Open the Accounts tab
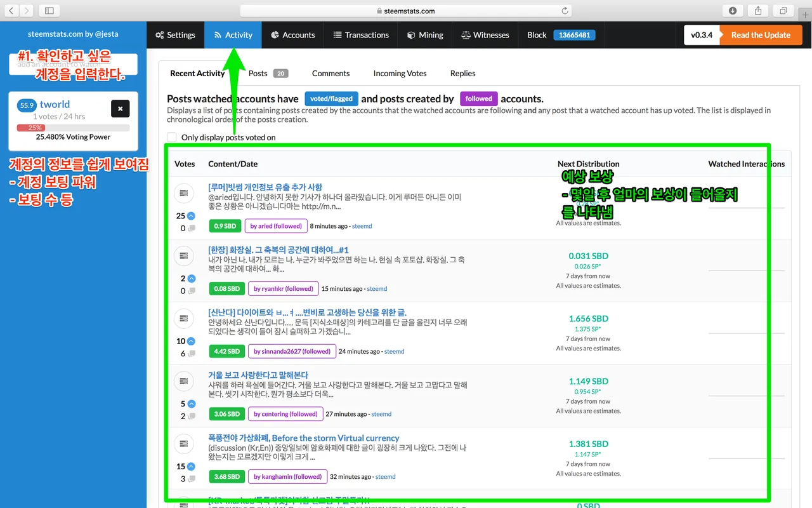Screen dimensions: 812x508 coord(292,35)
